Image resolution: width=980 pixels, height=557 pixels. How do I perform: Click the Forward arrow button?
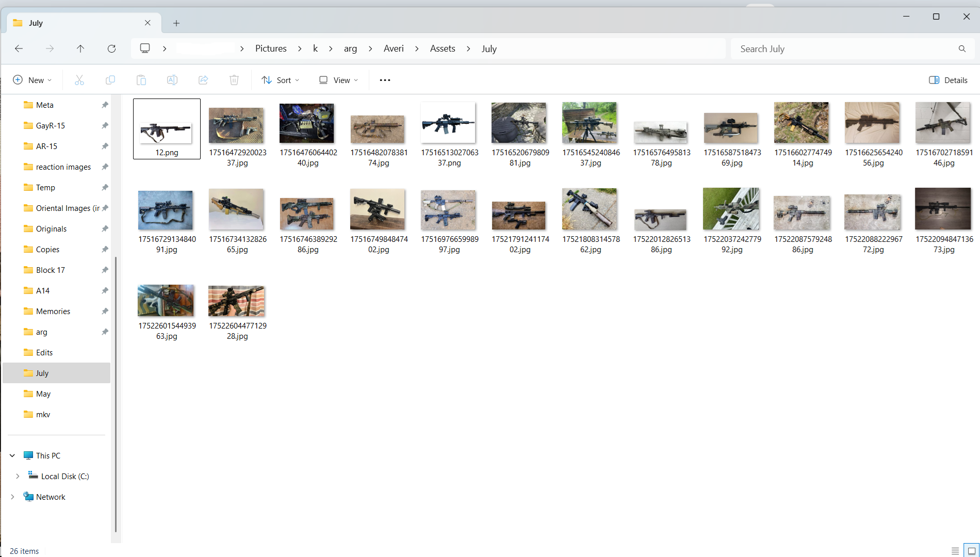click(50, 48)
